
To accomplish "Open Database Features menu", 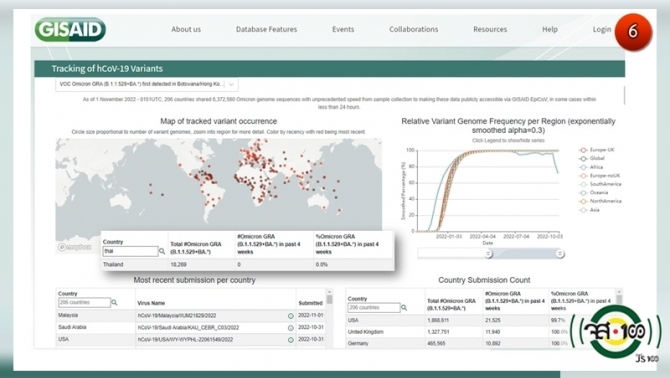I will [266, 29].
